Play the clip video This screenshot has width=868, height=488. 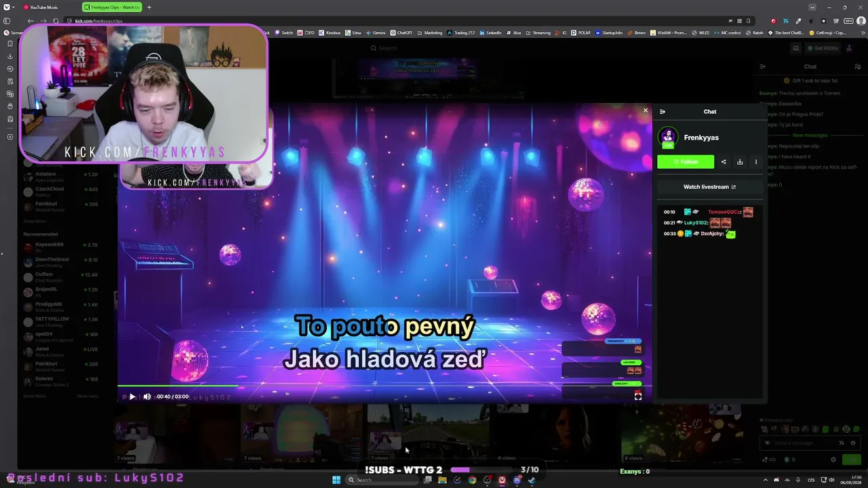click(x=132, y=396)
